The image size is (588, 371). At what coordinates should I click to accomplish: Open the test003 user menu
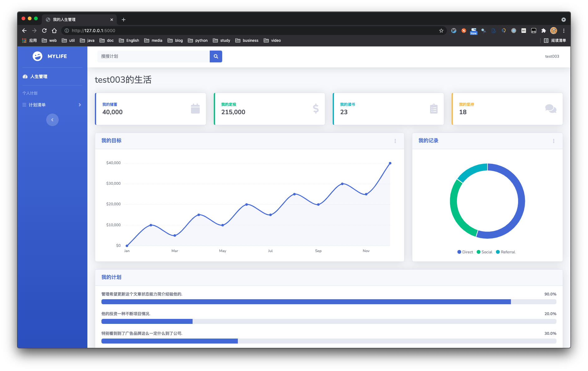[x=552, y=56]
